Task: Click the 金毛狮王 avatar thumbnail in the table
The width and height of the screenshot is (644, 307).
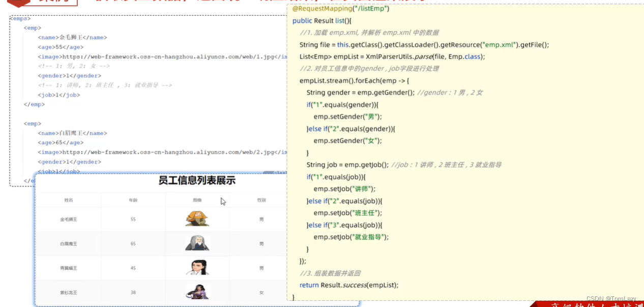Action: click(197, 219)
